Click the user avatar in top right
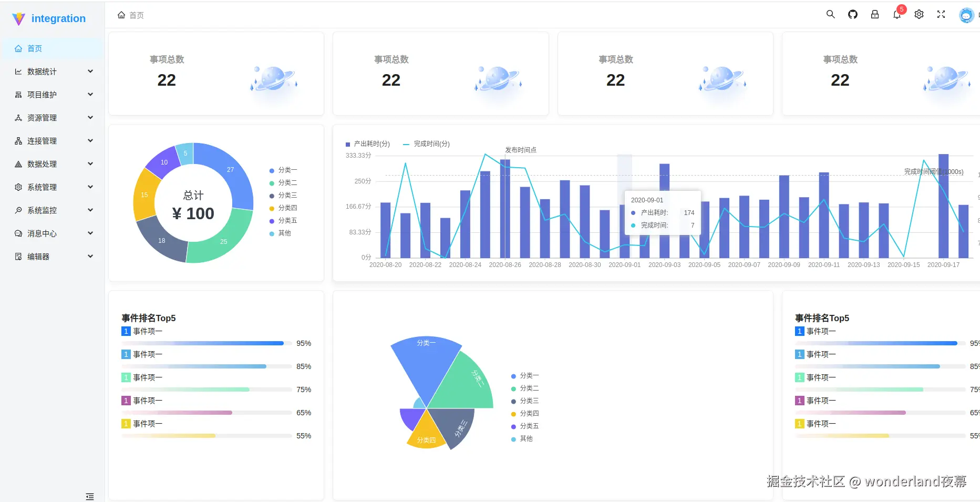980x502 pixels. coord(967,15)
